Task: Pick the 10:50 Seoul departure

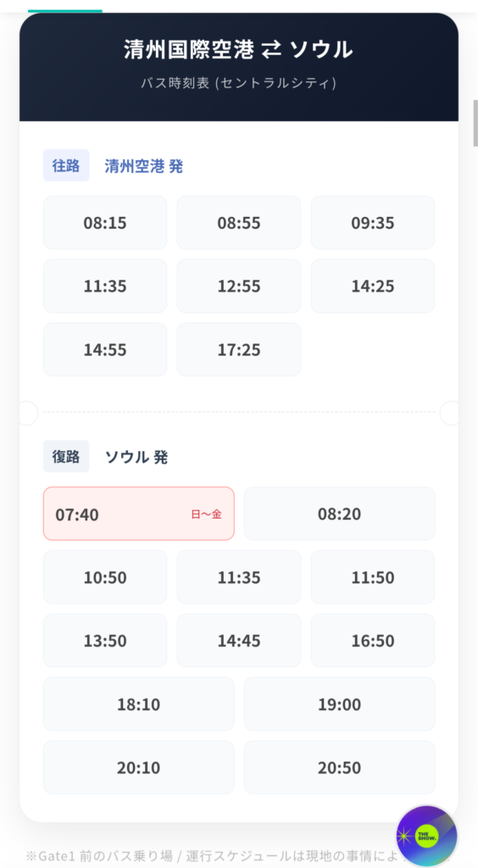Action: (105, 577)
